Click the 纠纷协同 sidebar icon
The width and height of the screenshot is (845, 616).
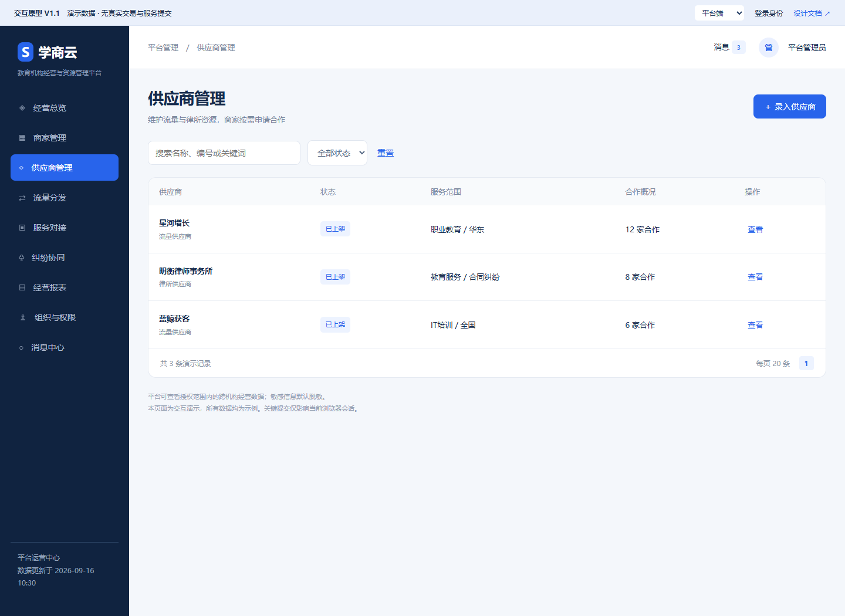coord(22,258)
